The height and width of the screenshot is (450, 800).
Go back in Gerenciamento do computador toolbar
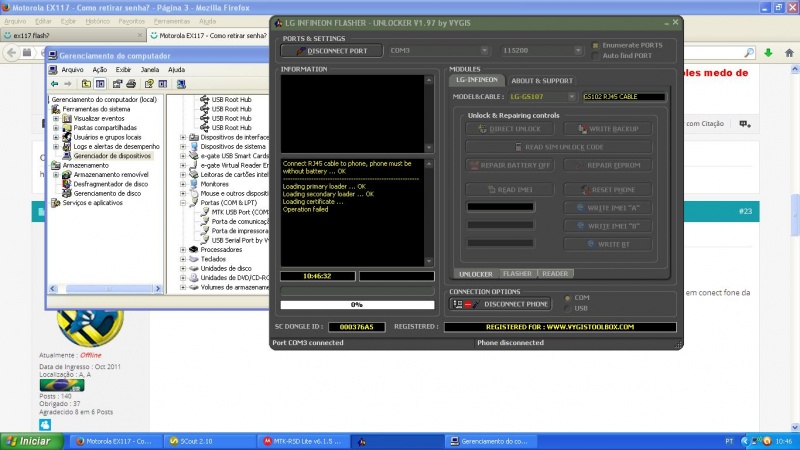(x=55, y=84)
